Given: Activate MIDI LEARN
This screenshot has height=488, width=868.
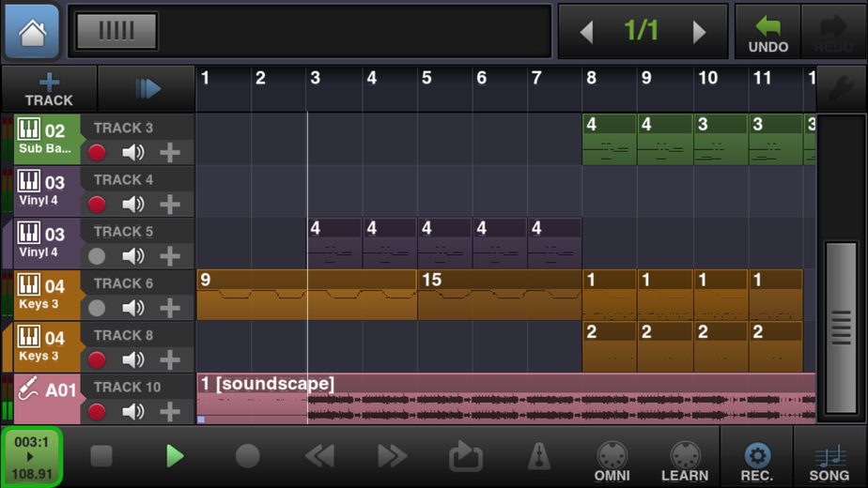Looking at the screenshot, I should 685,461.
